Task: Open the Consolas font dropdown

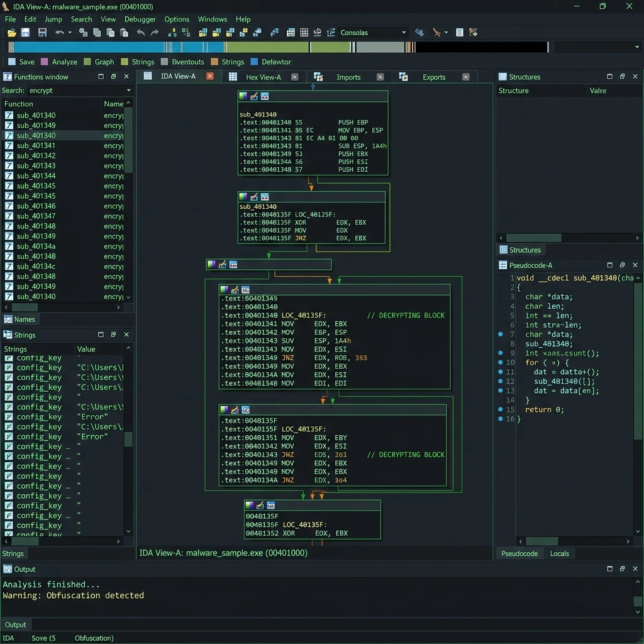Action: tap(404, 33)
